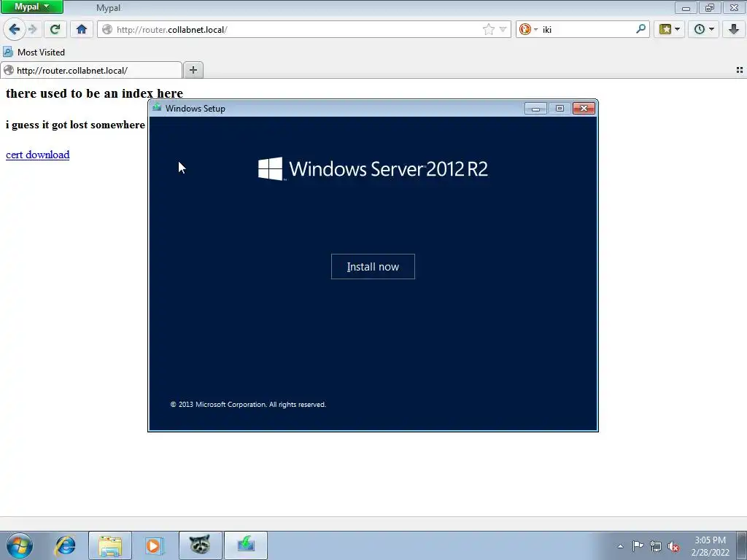
Task: Click the DuckDuckGo search engine icon
Action: (x=525, y=29)
